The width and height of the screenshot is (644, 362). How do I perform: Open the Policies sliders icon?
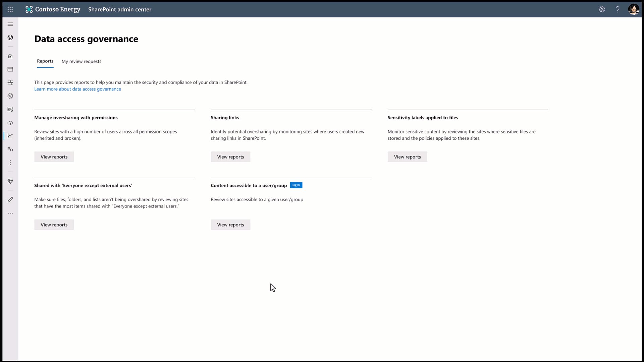pyautogui.click(x=10, y=82)
